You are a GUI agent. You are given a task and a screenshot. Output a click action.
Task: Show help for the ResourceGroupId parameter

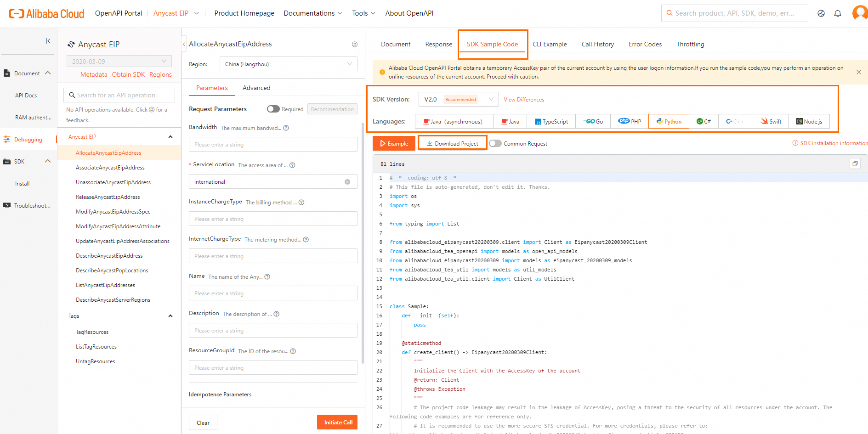tap(293, 351)
